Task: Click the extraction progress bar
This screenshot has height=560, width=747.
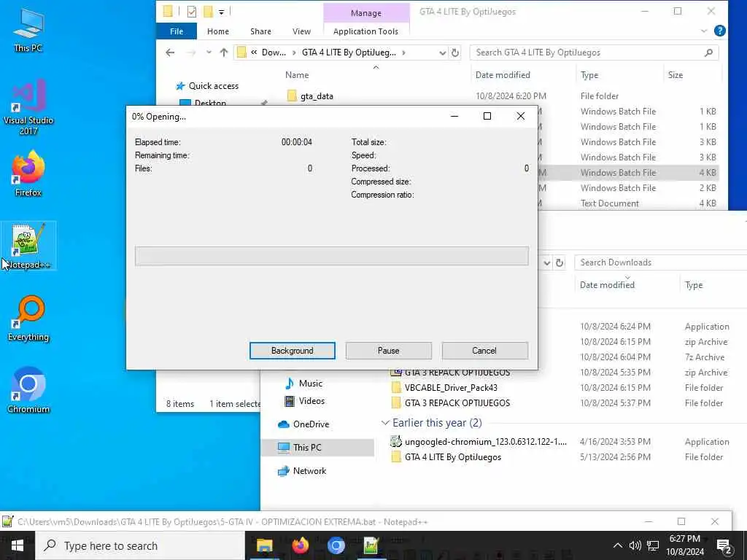Action: (332, 256)
